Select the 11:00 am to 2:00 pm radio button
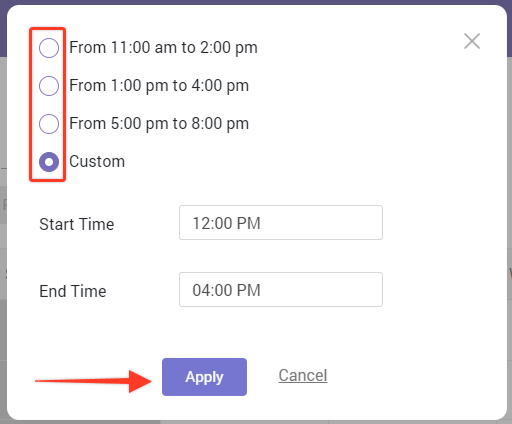The width and height of the screenshot is (512, 424). (x=49, y=48)
